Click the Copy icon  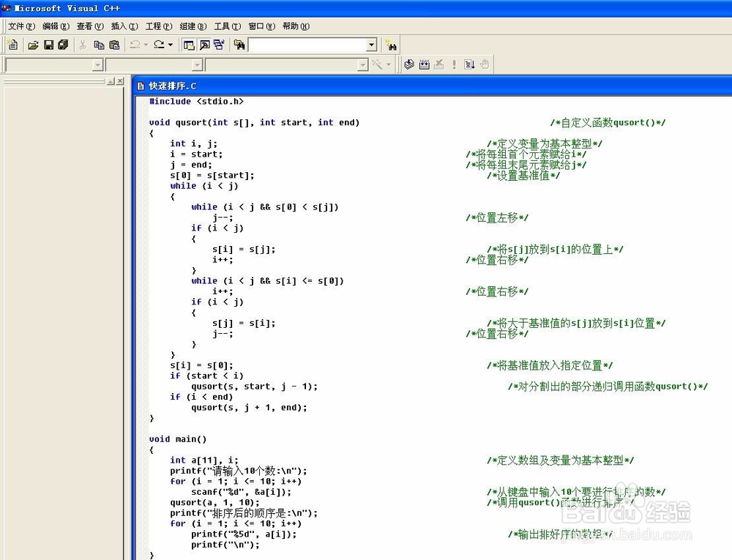point(99,45)
